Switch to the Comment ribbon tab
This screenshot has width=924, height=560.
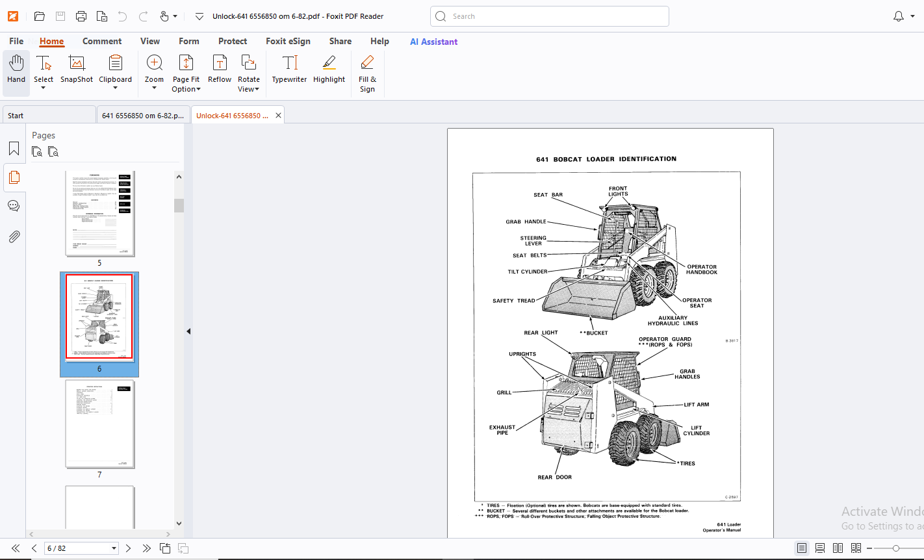click(102, 41)
